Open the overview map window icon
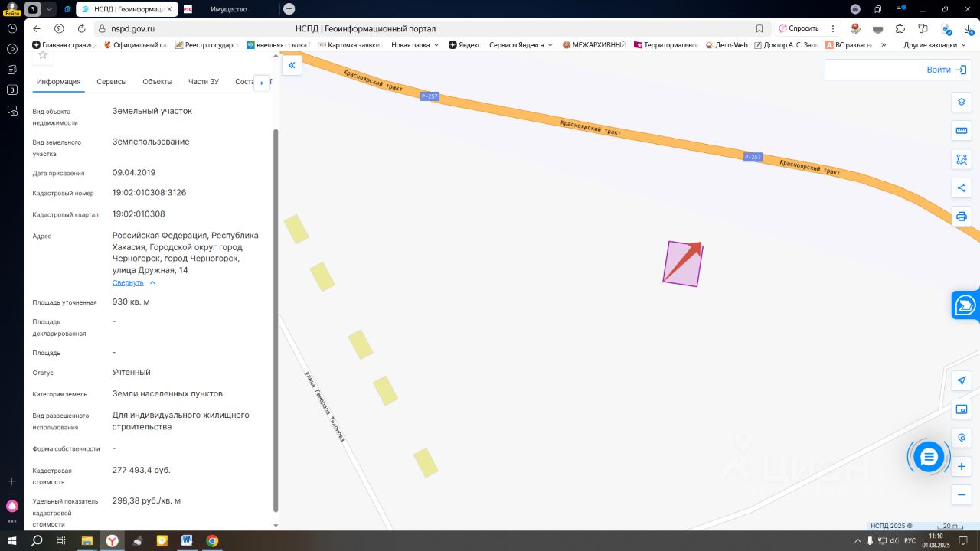 [962, 409]
